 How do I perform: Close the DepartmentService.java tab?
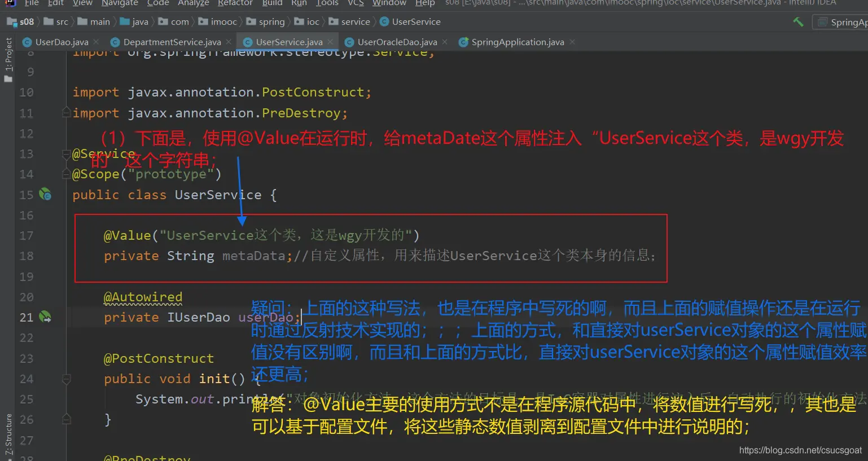229,42
